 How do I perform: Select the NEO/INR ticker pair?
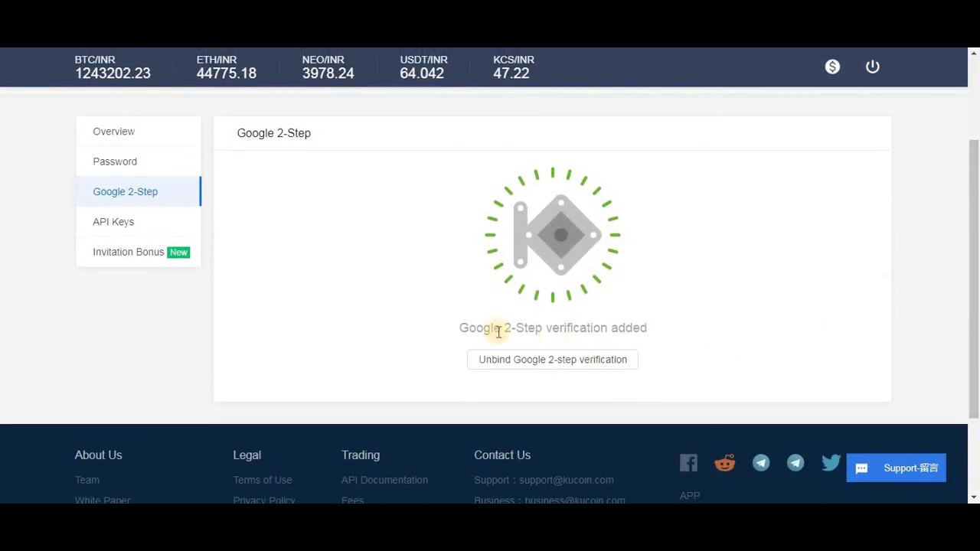tap(323, 60)
